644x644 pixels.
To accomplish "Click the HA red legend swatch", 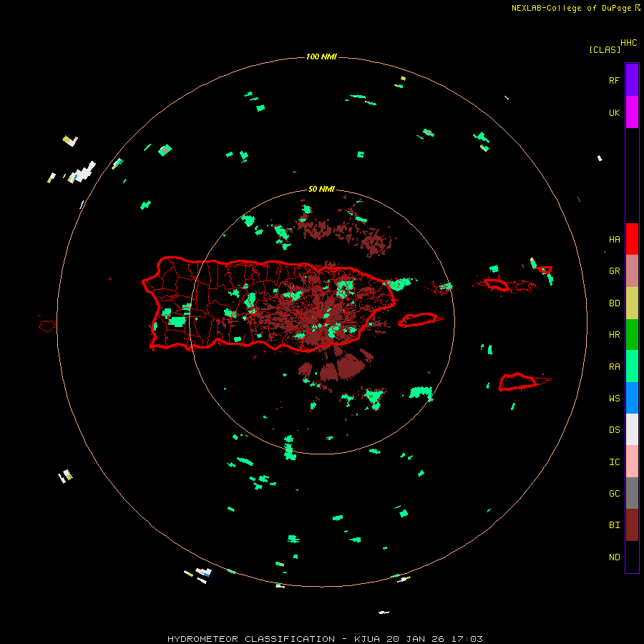I will pos(632,239).
